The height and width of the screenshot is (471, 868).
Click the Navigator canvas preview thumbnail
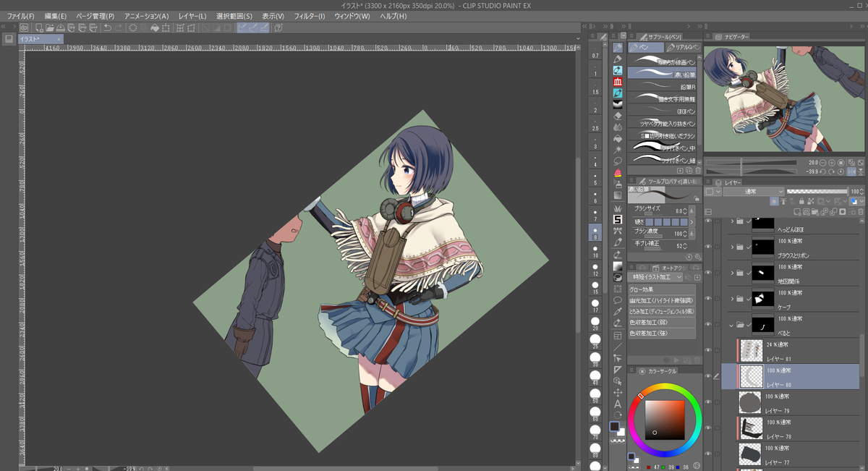pos(784,98)
